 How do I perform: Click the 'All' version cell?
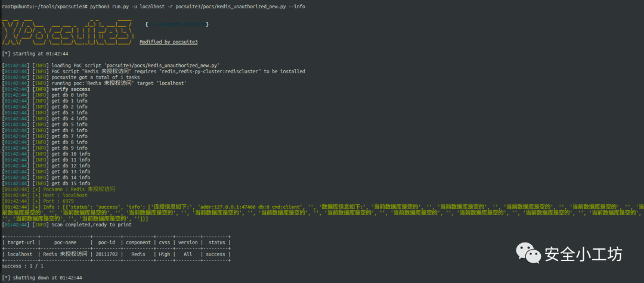click(x=188, y=254)
